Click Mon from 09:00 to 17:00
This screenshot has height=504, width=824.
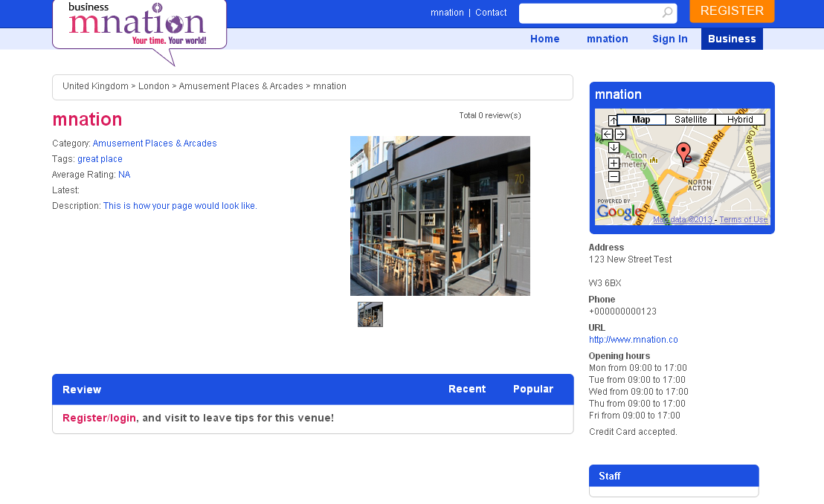click(637, 368)
